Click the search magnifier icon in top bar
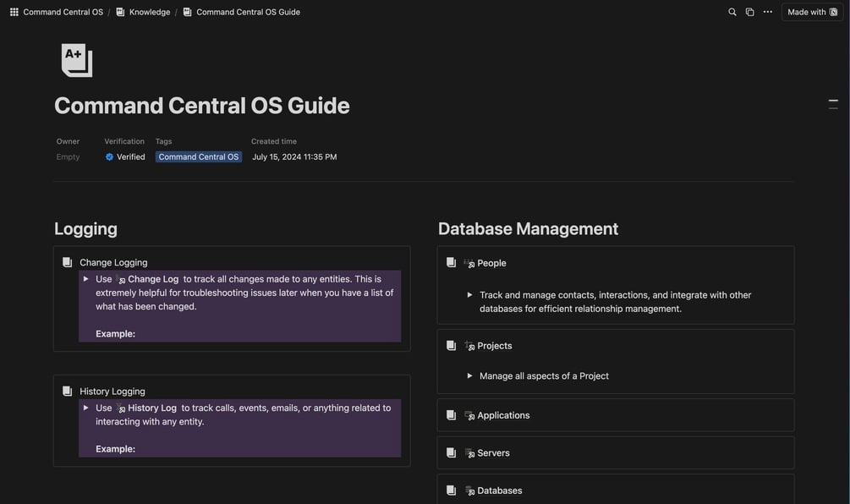 pos(732,12)
